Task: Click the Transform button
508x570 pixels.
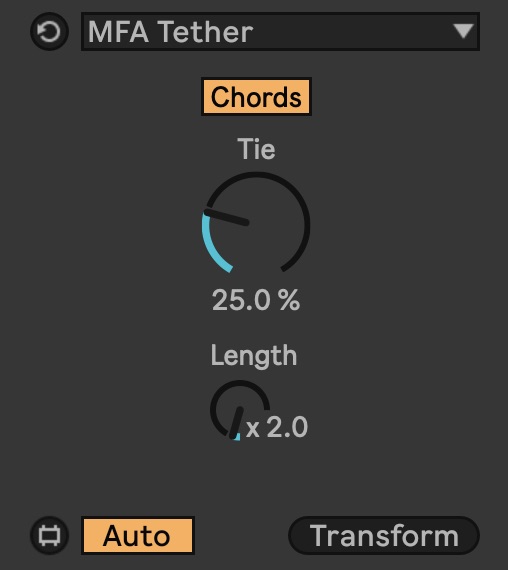Action: click(x=384, y=535)
